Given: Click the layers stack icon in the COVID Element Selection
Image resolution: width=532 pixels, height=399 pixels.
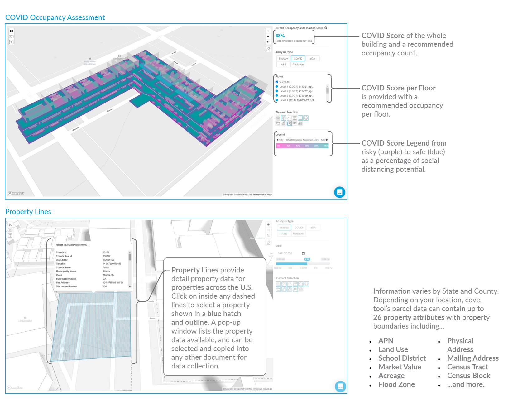Looking at the screenshot, I should pos(306,118).
